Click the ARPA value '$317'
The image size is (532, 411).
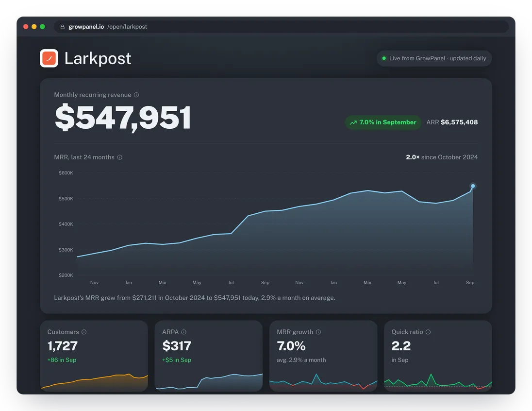point(177,346)
